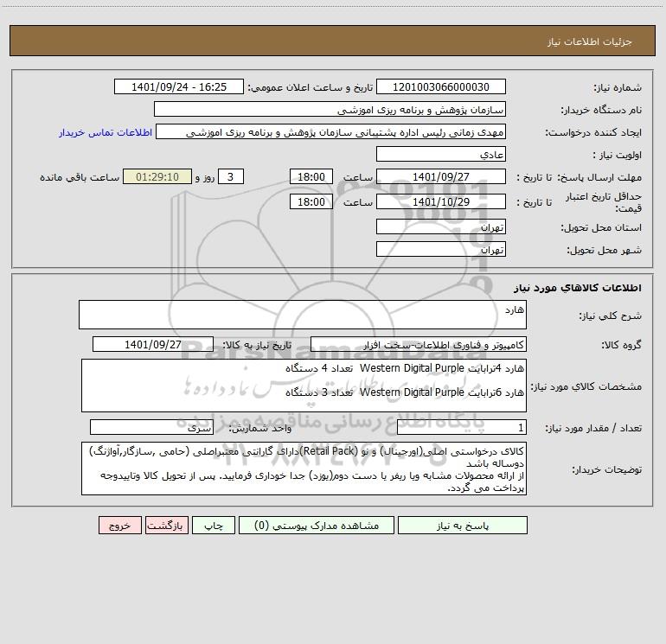Click the text 'ساعت باقی مانده'
Image resolution: width=666 pixels, height=644 pixels.
tap(80, 177)
